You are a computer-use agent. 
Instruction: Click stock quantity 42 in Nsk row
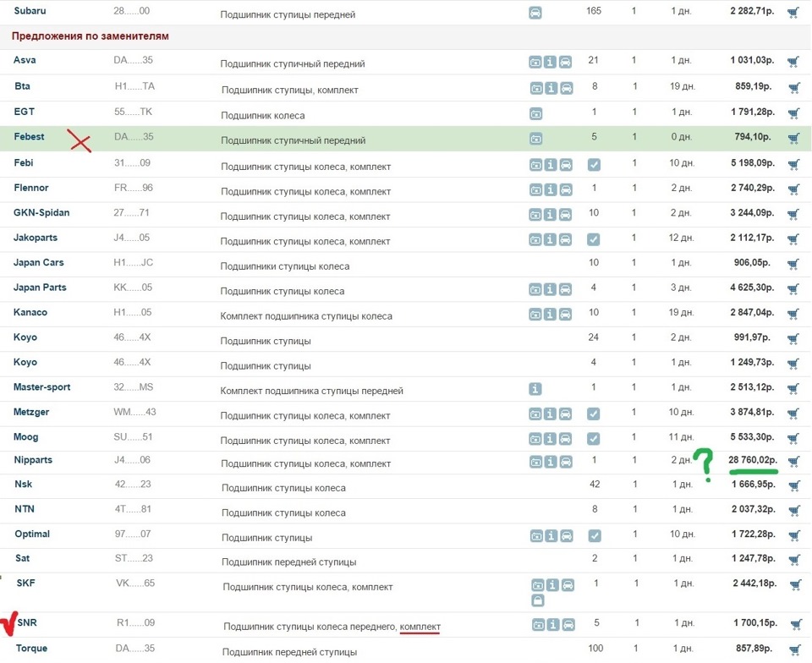pos(595,484)
